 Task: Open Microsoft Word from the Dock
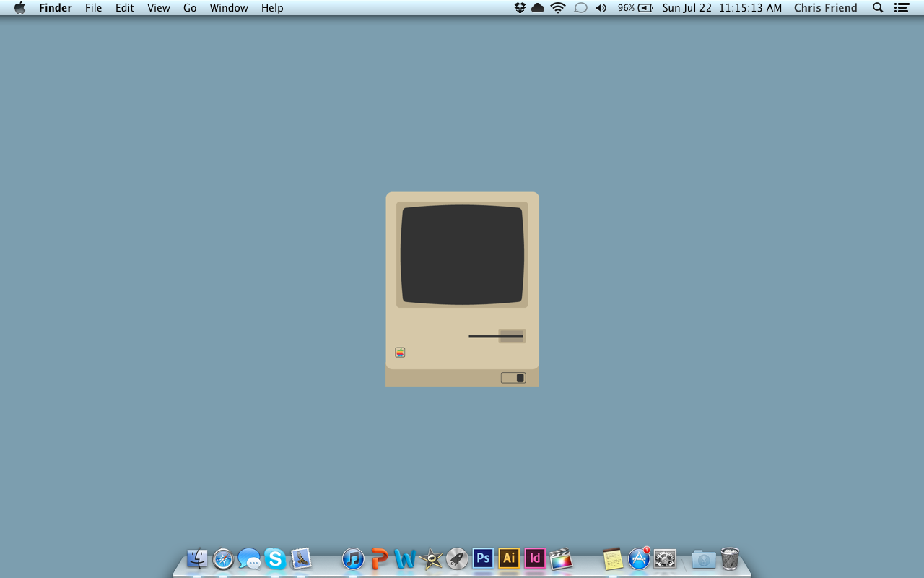point(405,558)
